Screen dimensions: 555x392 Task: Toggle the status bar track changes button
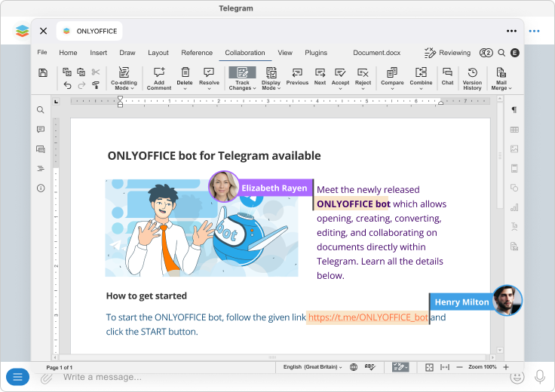[400, 367]
